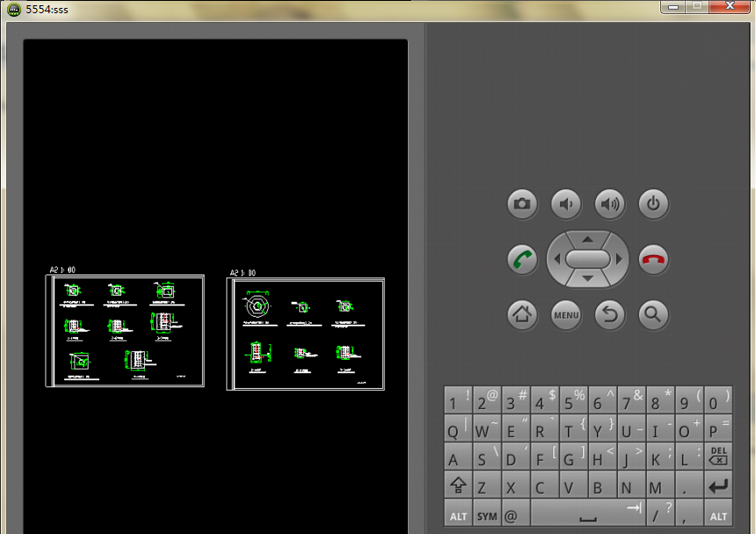756x534 pixels.
Task: Open the MENU hardware button
Action: [566, 314]
